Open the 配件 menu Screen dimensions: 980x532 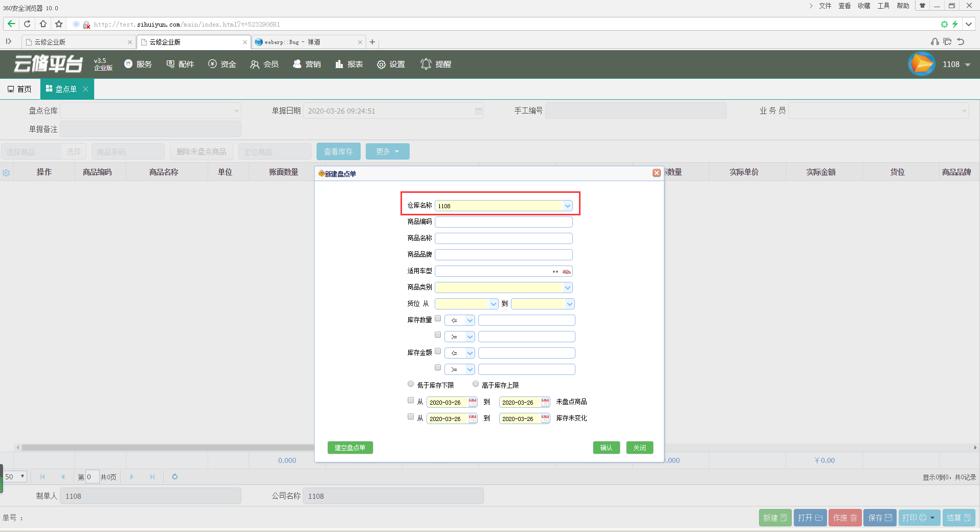pos(180,64)
